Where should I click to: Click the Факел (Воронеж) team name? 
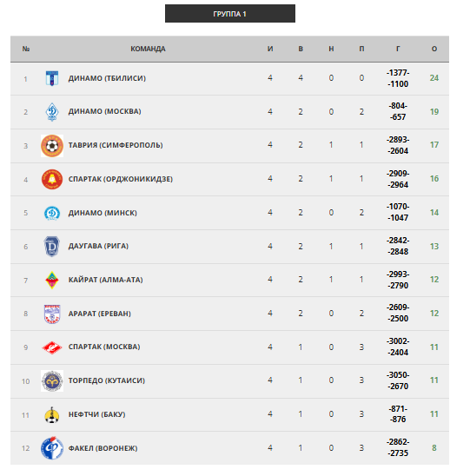click(x=103, y=448)
